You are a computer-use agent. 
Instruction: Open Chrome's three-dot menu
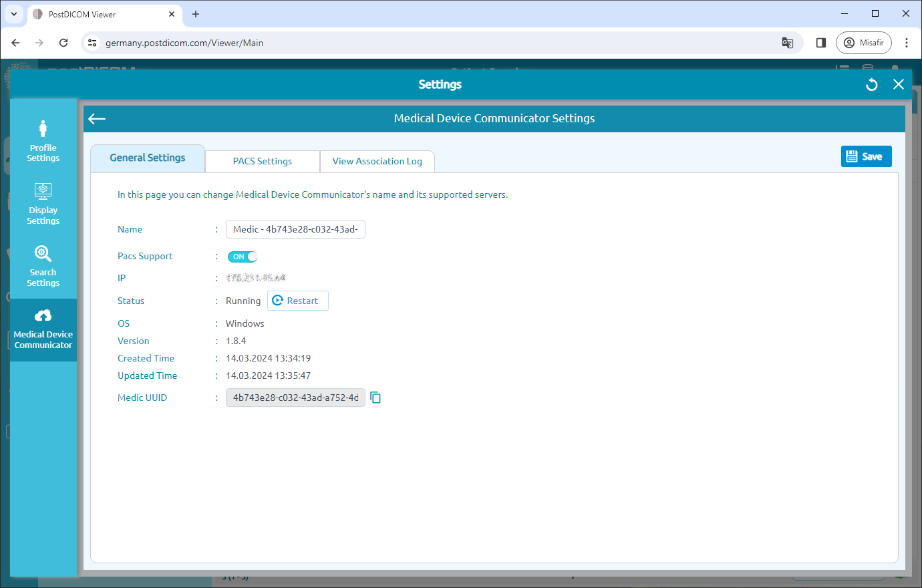pos(907,42)
